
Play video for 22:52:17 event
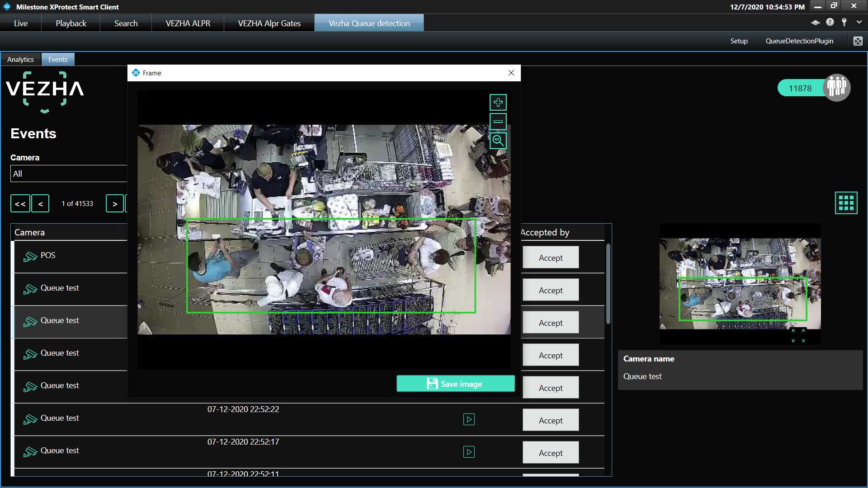pyautogui.click(x=469, y=452)
